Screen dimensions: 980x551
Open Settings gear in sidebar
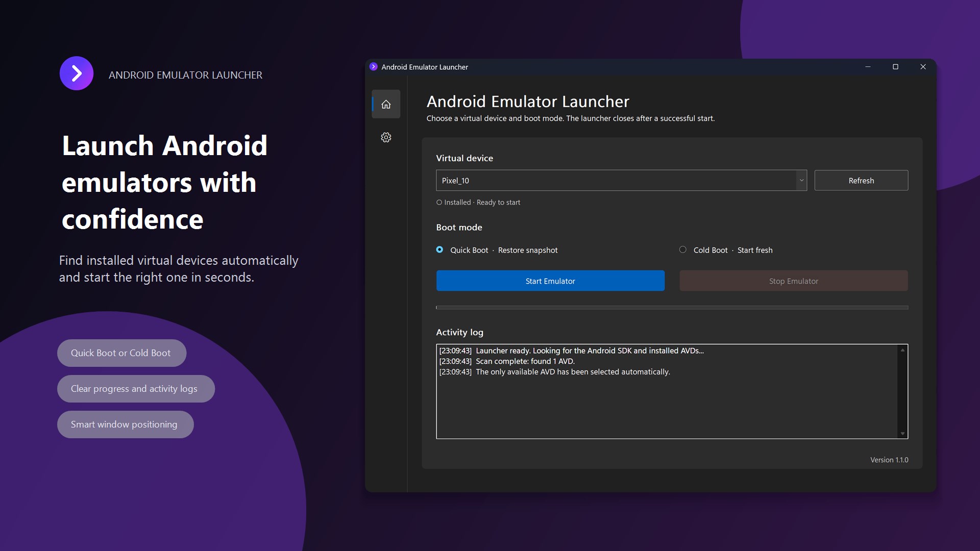coord(386,137)
